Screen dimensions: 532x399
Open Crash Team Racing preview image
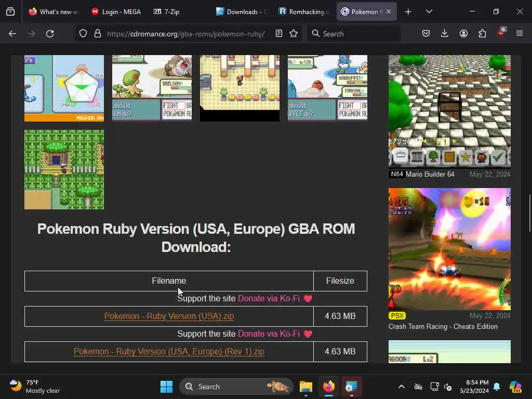[x=449, y=249]
